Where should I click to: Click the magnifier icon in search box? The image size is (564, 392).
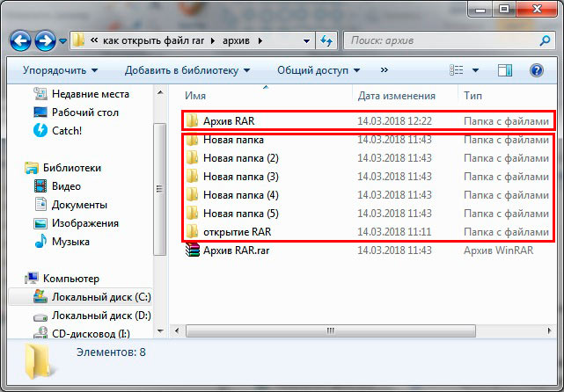546,40
